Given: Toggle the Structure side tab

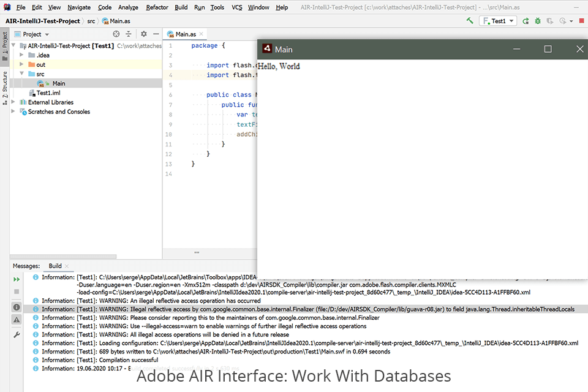Looking at the screenshot, I should (5, 87).
